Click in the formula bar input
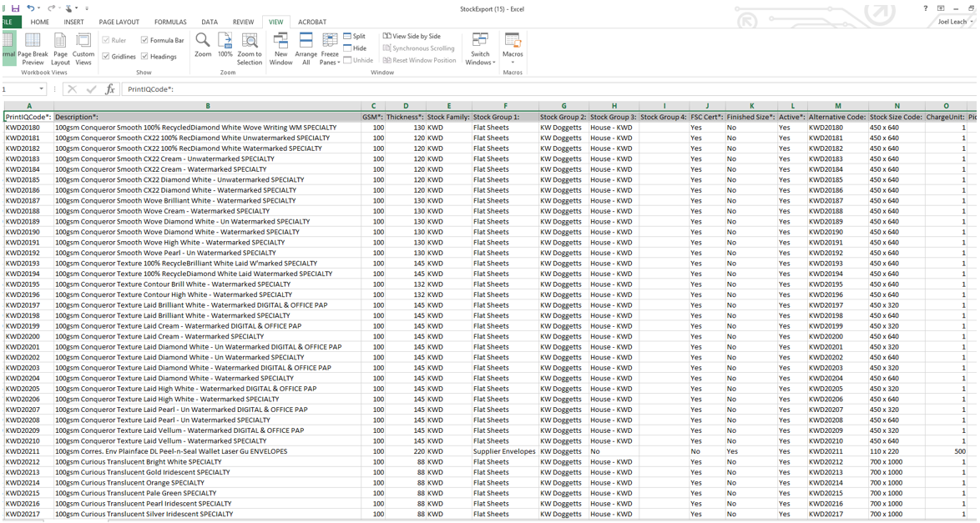Screen dimensions: 980x523 547,88
